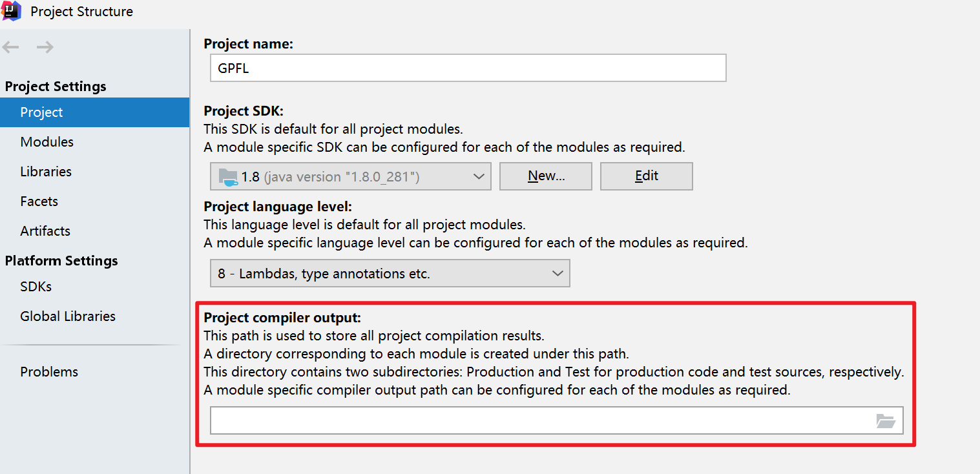Click the folder browse icon for compiler output

886,421
